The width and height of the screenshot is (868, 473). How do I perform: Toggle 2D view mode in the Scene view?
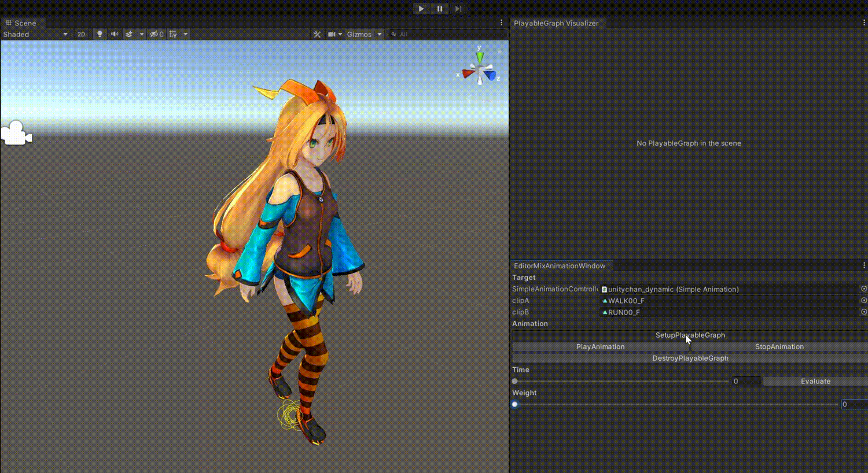pos(81,34)
